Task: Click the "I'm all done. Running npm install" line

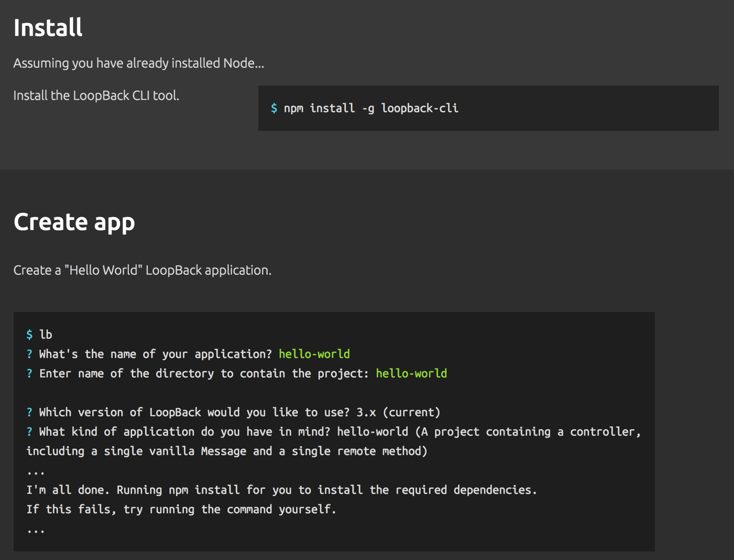Action: [281, 490]
